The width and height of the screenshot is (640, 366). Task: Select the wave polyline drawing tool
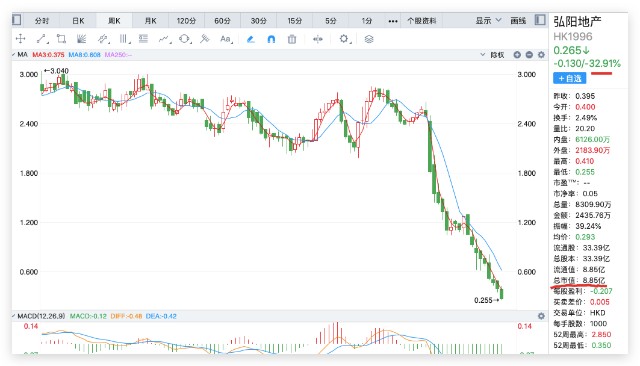pyautogui.click(x=164, y=39)
